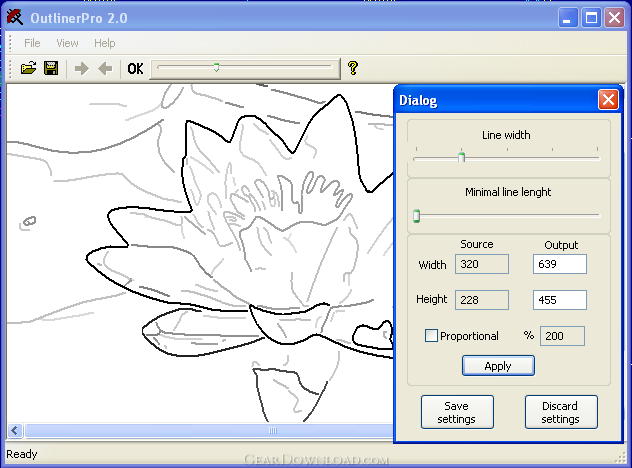The width and height of the screenshot is (632, 468).
Task: Click the horizontal scrollbar thumb
Action: pos(208,431)
